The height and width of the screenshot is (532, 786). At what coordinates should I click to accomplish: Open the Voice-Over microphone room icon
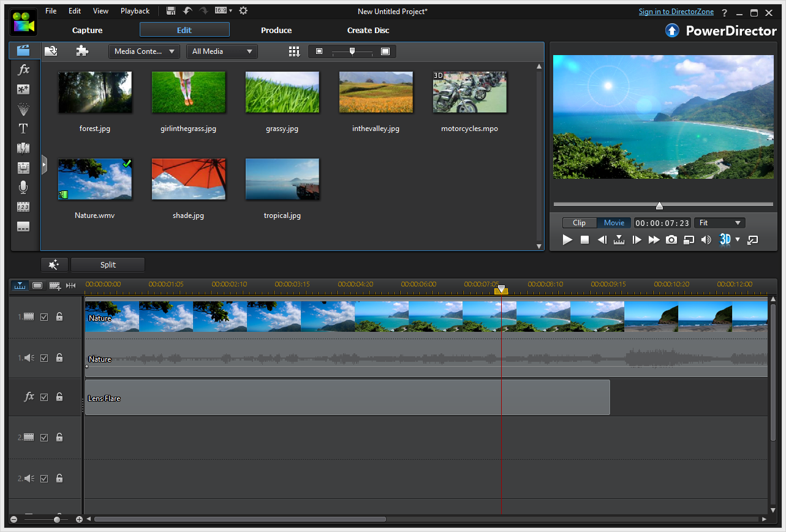(x=23, y=187)
